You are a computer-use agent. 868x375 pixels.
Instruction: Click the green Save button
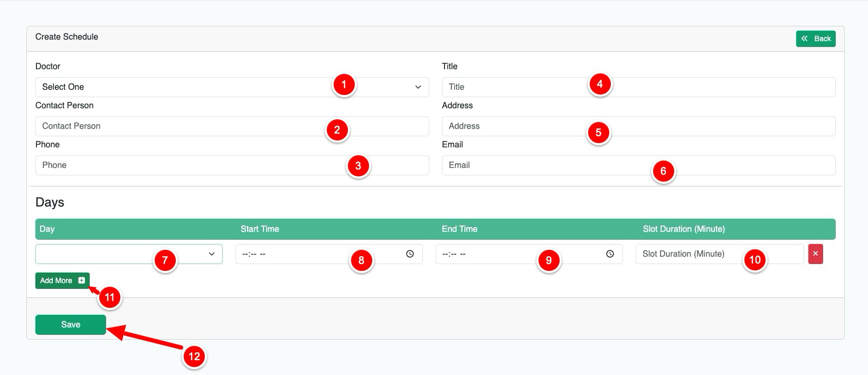click(x=71, y=325)
